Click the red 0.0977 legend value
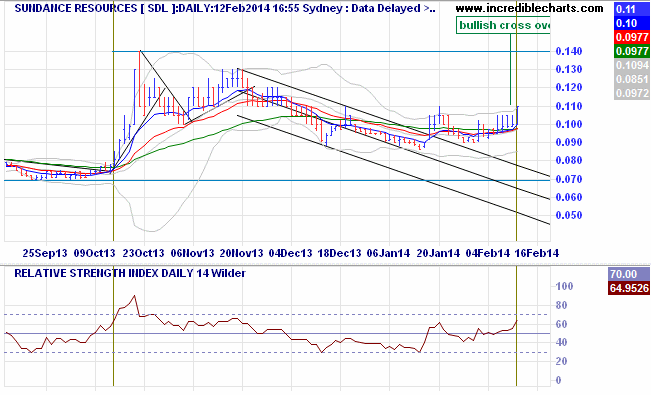Viewport: 651px width, 395px height. (631, 37)
